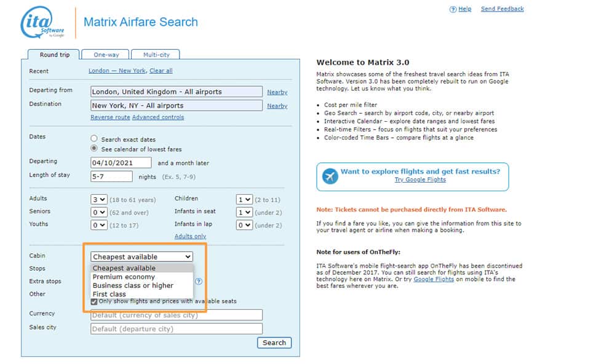Image resolution: width=615 pixels, height=364 pixels.
Task: Click the Reverse route link
Action: pyautogui.click(x=110, y=117)
